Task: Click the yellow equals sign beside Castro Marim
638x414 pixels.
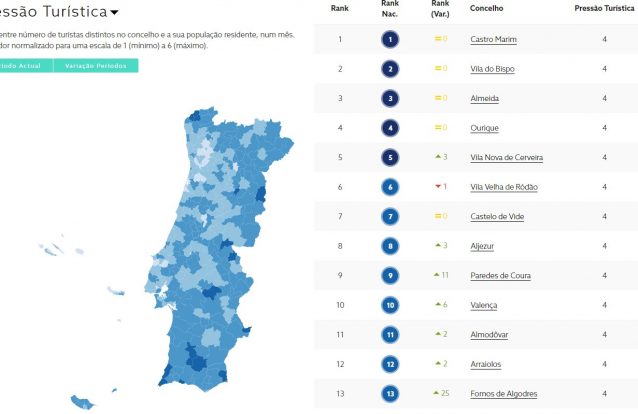Action: 438,39
